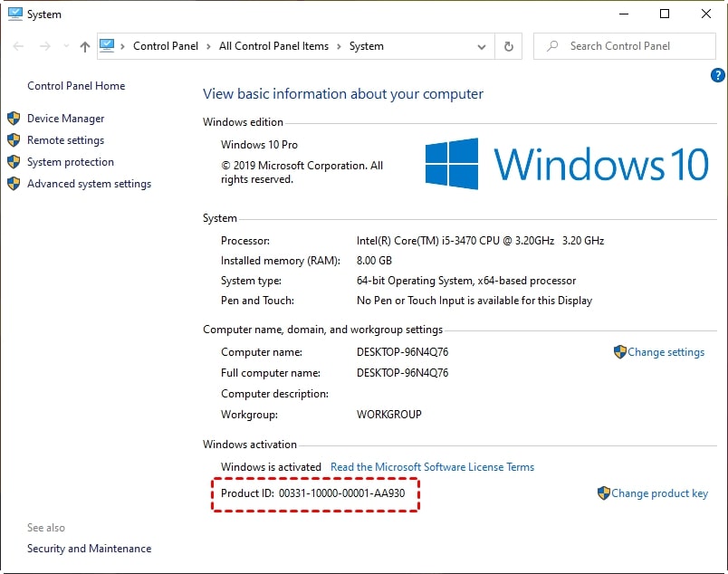Image resolution: width=728 pixels, height=574 pixels.
Task: Expand the chevron after All Control Panel Items
Action: 340,45
